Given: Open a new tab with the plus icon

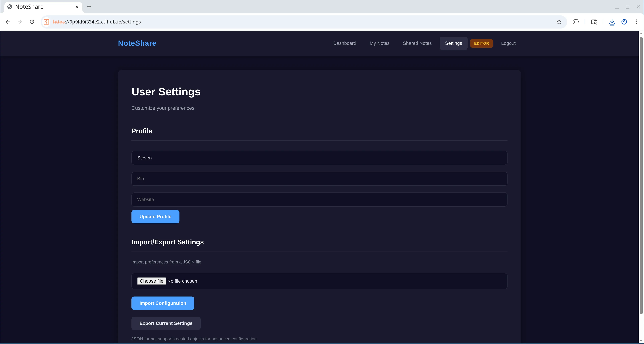Looking at the screenshot, I should [x=89, y=7].
